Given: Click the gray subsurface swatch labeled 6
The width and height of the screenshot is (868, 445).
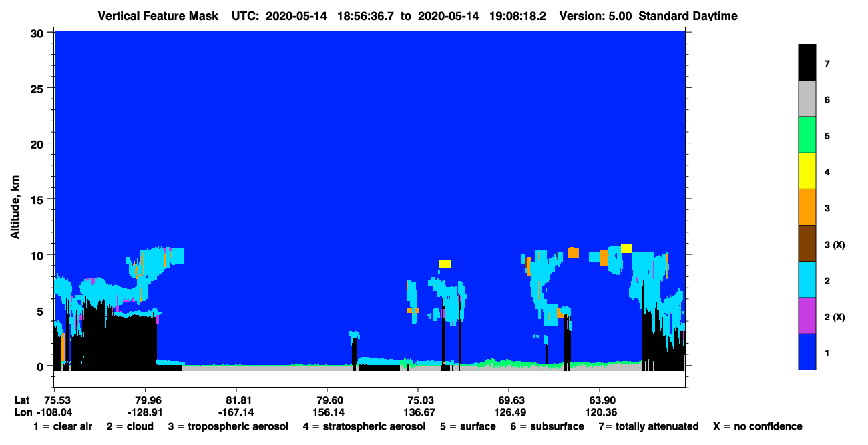Looking at the screenshot, I should [x=807, y=99].
